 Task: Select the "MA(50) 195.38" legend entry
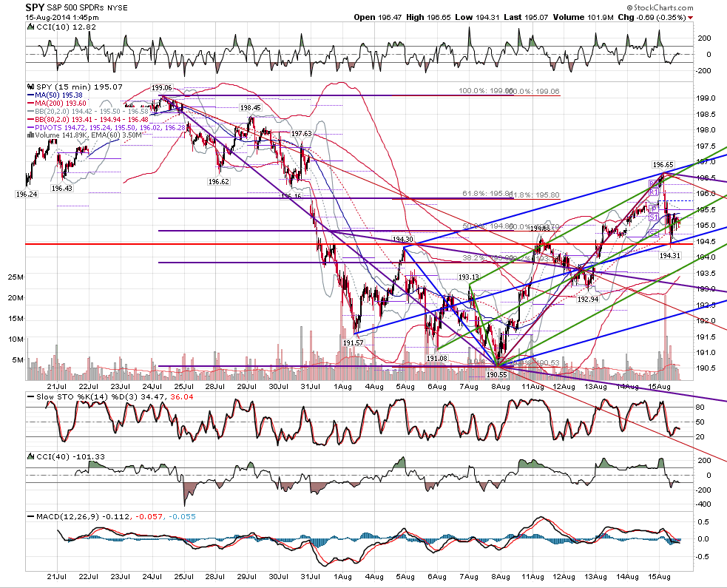click(58, 95)
